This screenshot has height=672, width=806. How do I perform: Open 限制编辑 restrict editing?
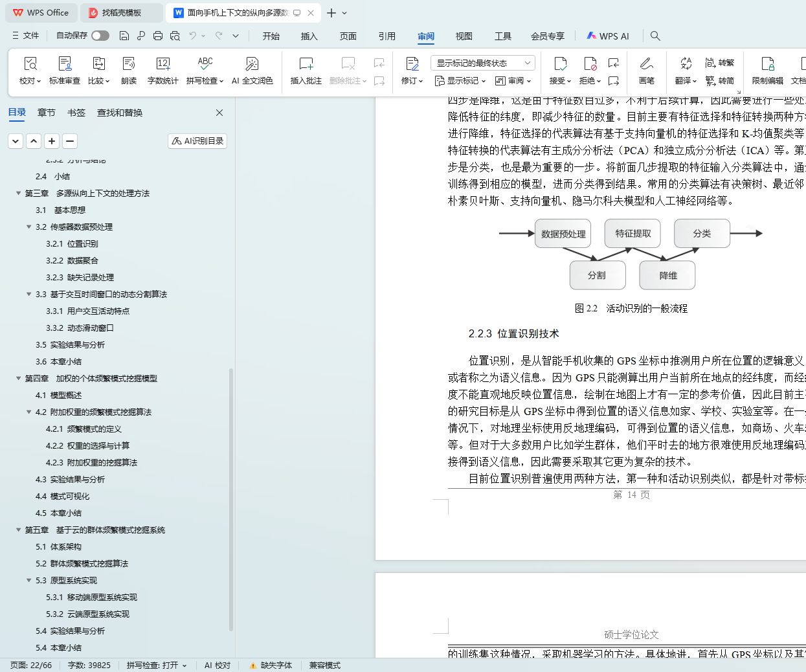(x=767, y=71)
